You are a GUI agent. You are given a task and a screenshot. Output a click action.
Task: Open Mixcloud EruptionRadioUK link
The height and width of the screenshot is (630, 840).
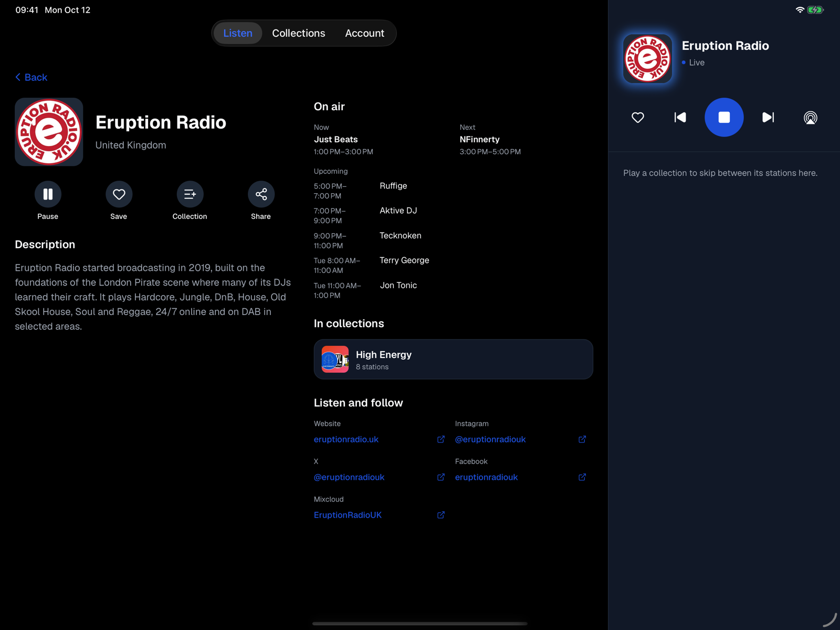pos(348,515)
